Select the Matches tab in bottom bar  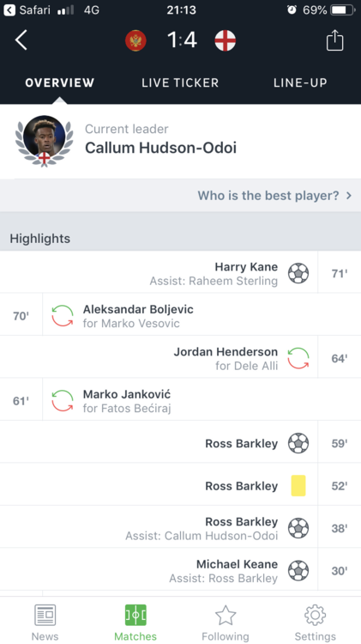click(135, 623)
